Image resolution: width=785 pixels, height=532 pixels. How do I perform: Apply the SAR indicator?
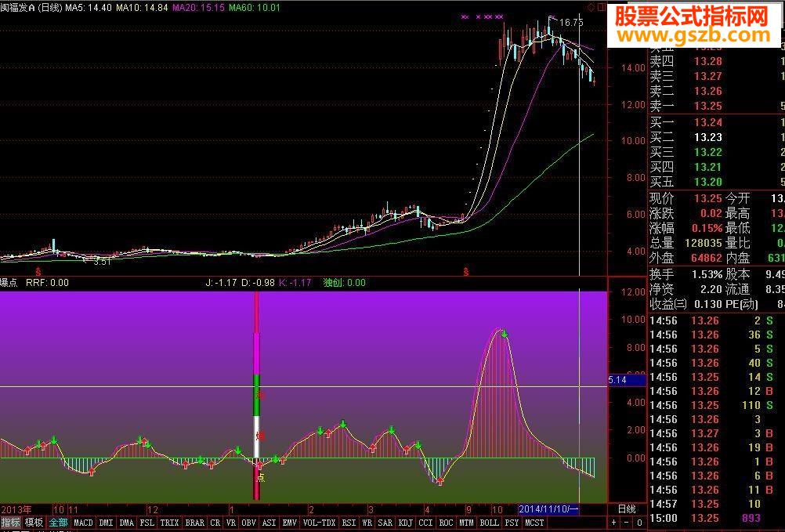point(385,523)
